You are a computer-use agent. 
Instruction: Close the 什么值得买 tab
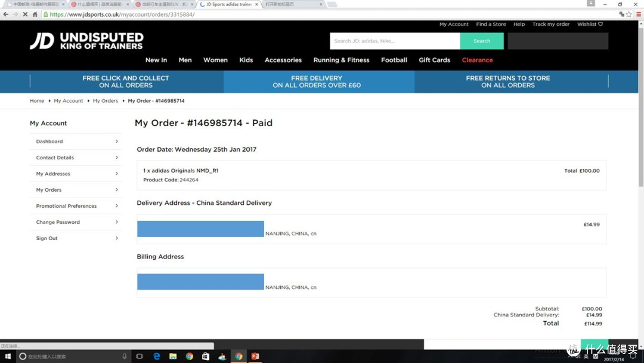click(x=128, y=4)
